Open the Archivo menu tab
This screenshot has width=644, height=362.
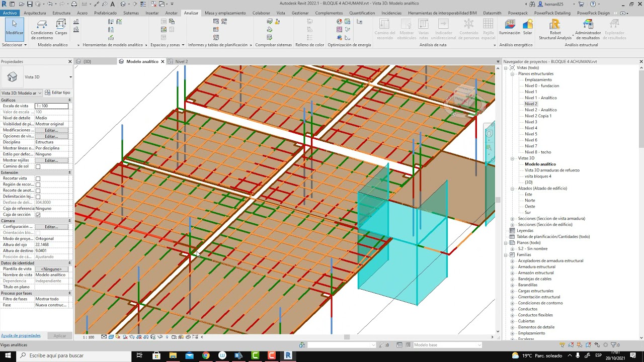tap(10, 13)
